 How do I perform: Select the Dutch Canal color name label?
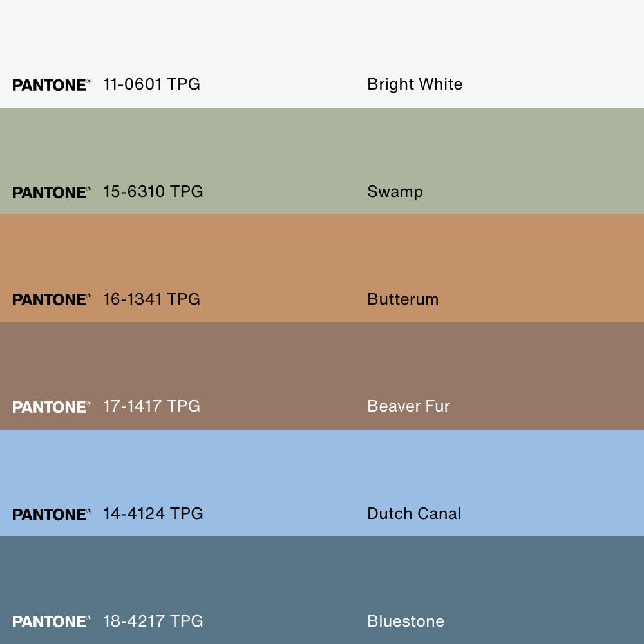[x=414, y=514]
